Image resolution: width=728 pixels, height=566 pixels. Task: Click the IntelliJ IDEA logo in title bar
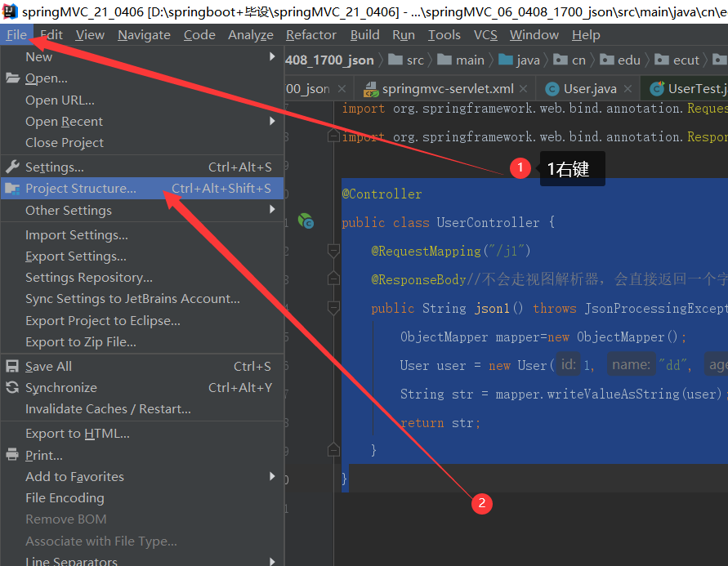pyautogui.click(x=10, y=11)
